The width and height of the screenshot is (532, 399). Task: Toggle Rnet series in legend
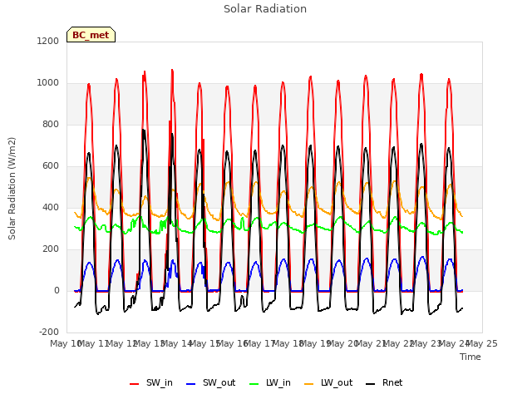[x=384, y=382]
